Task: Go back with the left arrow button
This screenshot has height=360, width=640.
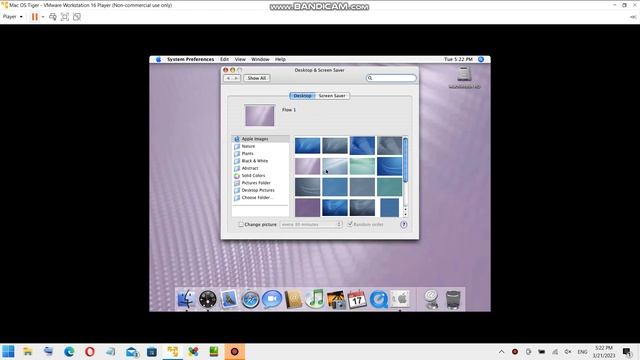Action: (x=228, y=78)
